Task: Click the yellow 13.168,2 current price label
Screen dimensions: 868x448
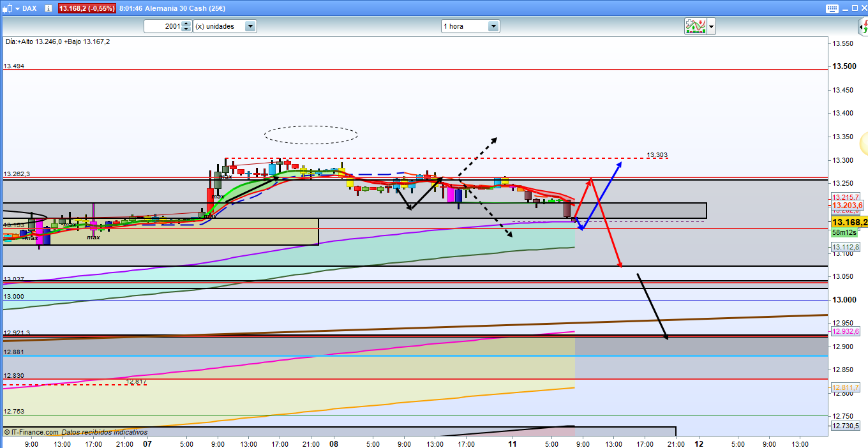Action: 848,222
